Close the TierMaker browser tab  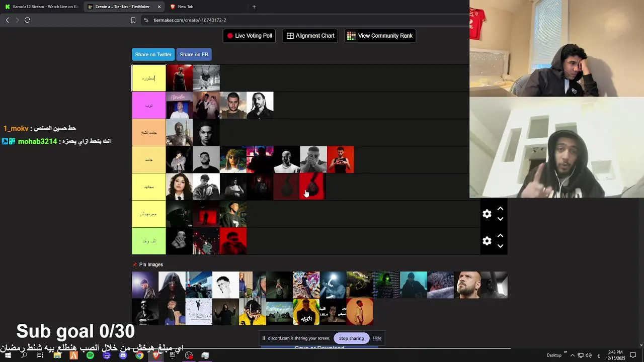159,7
